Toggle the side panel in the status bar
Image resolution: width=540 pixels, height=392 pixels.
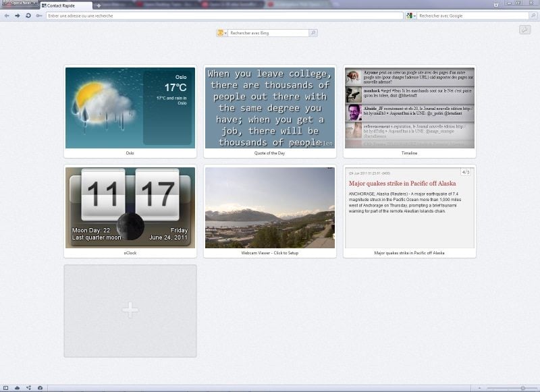point(6,388)
